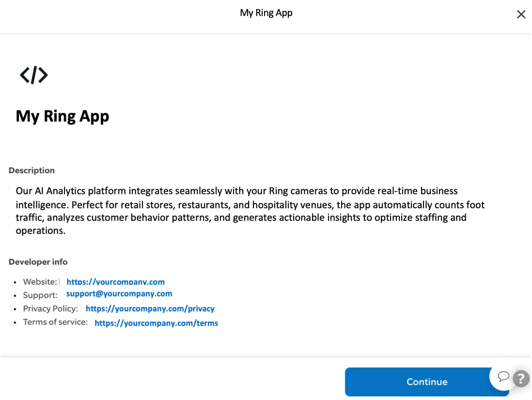
Task: Click the Website: label
Action: (x=40, y=282)
